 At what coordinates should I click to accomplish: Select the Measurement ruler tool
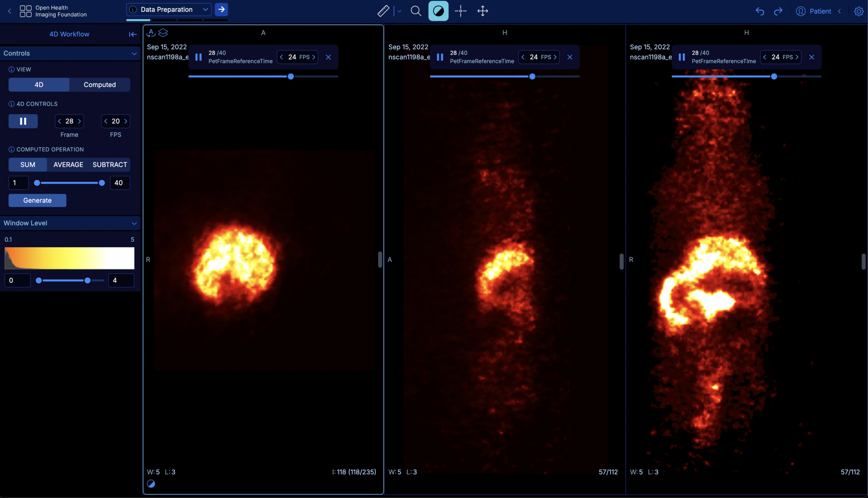tap(383, 11)
